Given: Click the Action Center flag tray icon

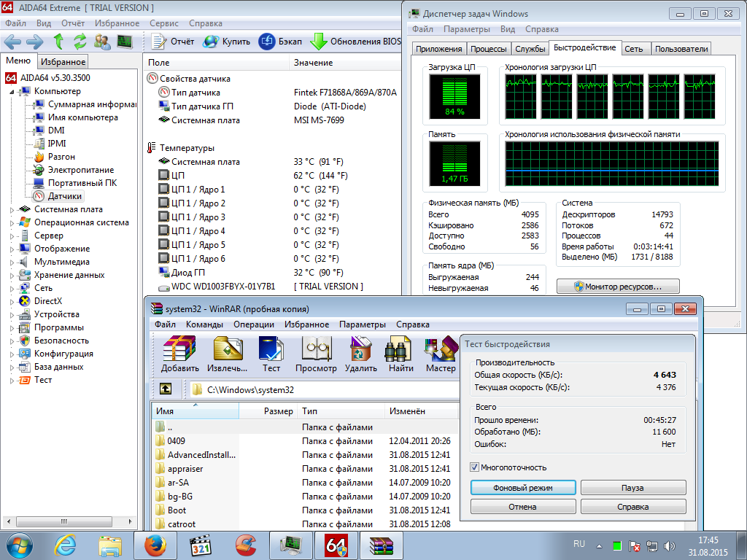Looking at the screenshot, I should point(634,546).
